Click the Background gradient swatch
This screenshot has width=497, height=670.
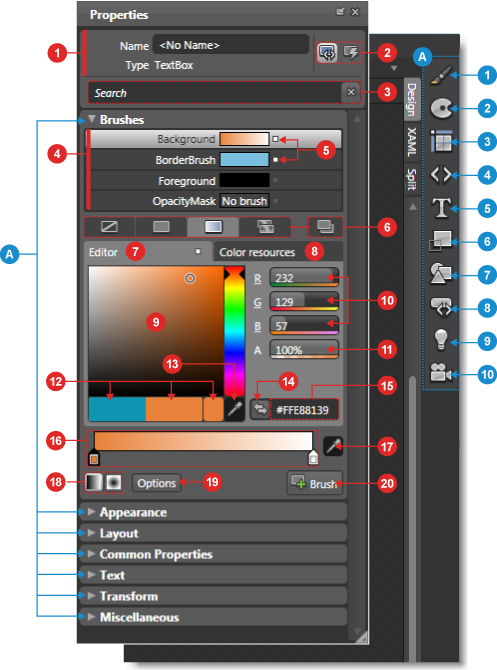pos(244,139)
